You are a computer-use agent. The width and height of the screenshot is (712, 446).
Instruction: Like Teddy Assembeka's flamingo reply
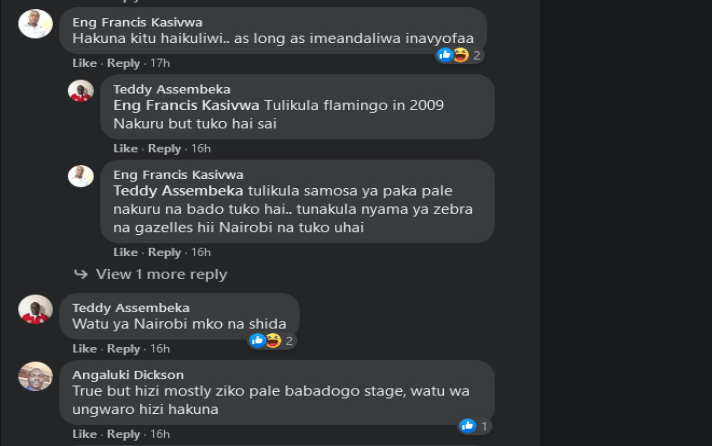[x=125, y=148]
